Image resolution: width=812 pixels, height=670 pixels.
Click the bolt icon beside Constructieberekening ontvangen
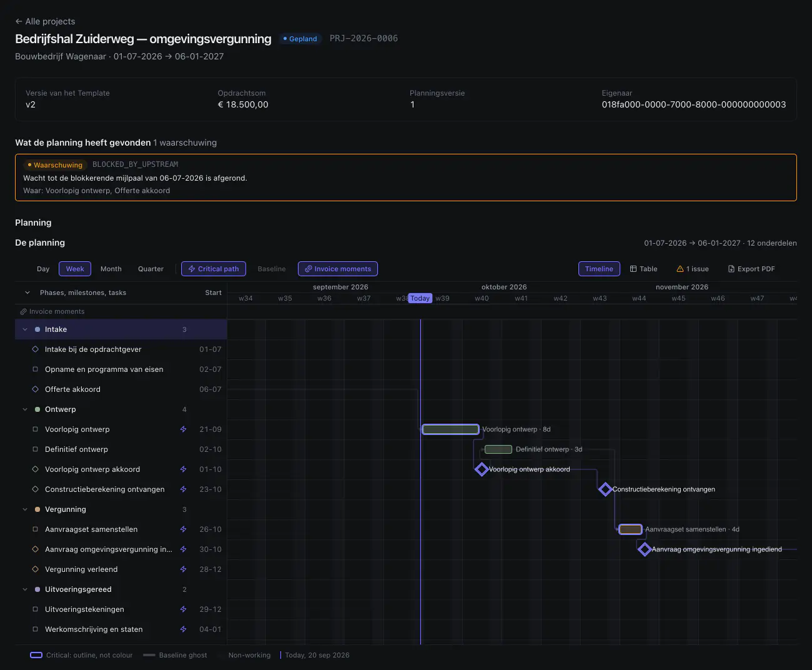coord(184,489)
